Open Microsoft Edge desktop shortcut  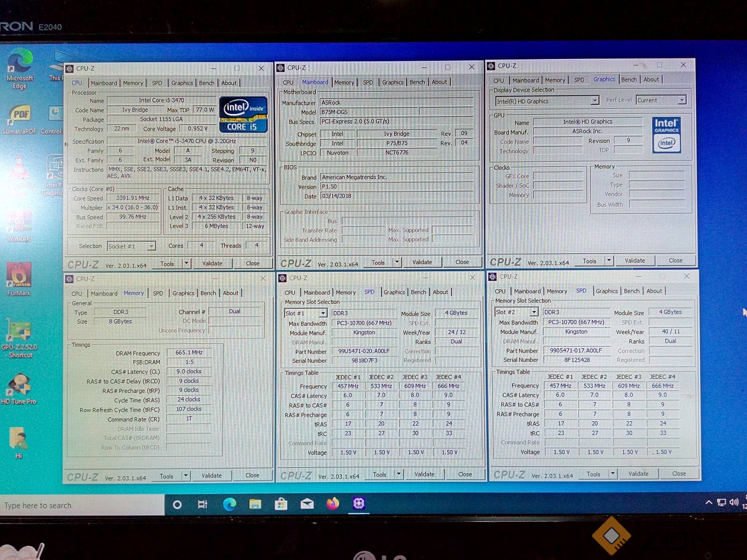pos(20,69)
